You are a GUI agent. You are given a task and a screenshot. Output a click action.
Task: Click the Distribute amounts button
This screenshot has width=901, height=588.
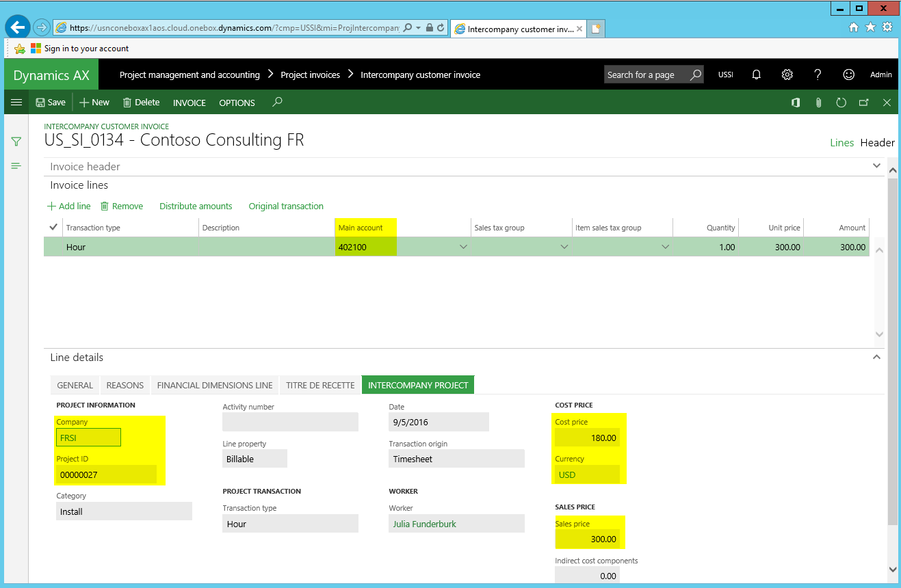pyautogui.click(x=196, y=206)
